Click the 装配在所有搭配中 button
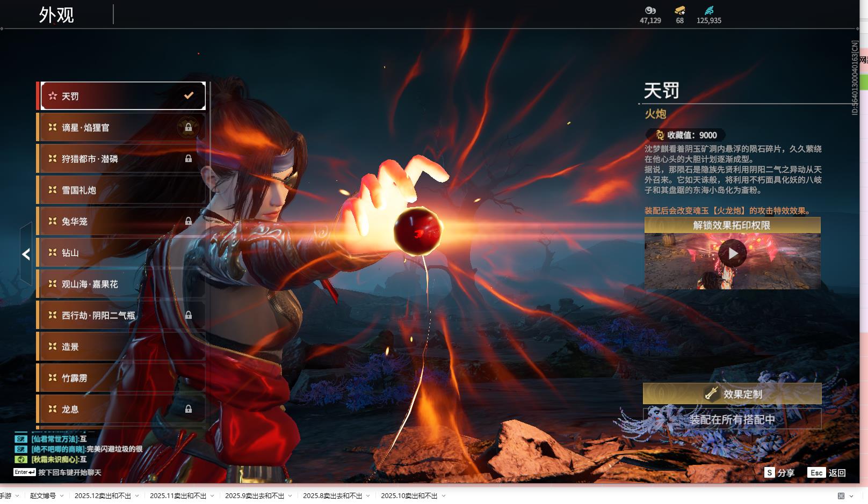Image resolution: width=868 pixels, height=504 pixels. 732,419
